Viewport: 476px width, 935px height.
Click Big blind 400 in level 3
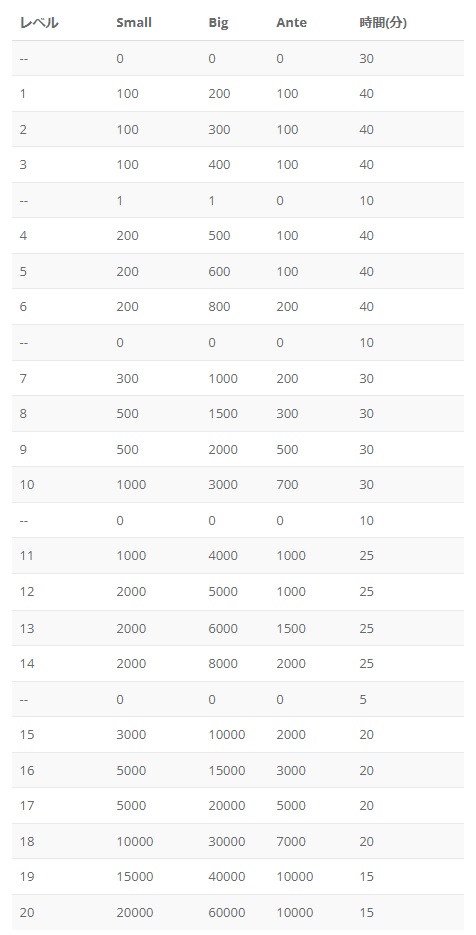point(219,165)
